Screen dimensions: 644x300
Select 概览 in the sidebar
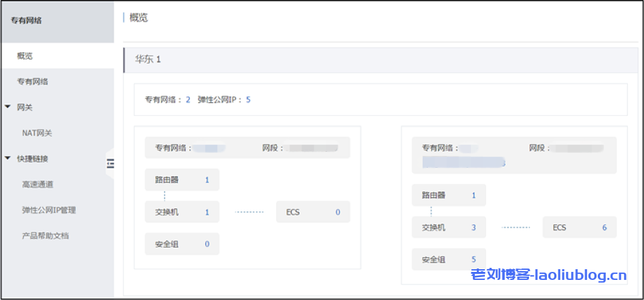coord(25,56)
